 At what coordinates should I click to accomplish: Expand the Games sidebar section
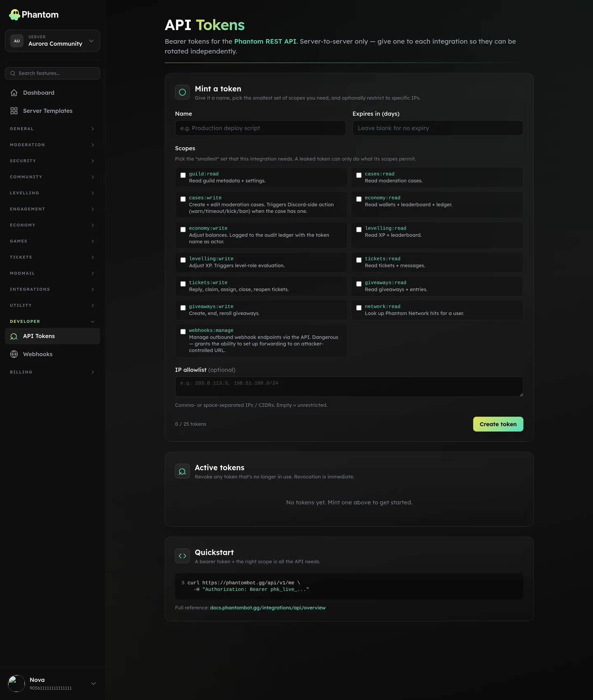(52, 241)
